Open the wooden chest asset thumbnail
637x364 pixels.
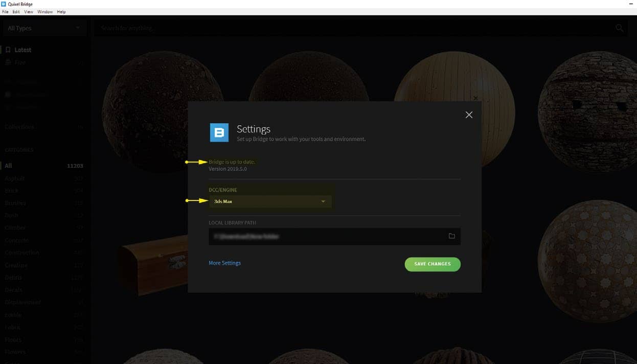pyautogui.click(x=153, y=266)
